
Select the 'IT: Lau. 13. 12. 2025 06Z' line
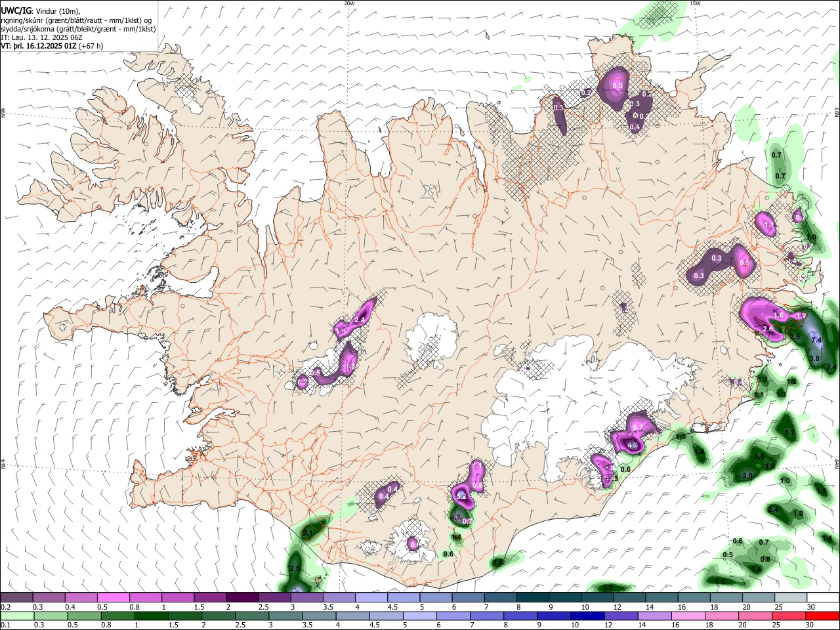pyautogui.click(x=41, y=37)
